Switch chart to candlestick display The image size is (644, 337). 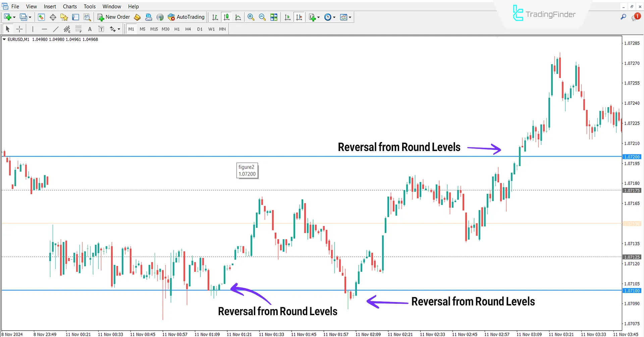(x=226, y=17)
